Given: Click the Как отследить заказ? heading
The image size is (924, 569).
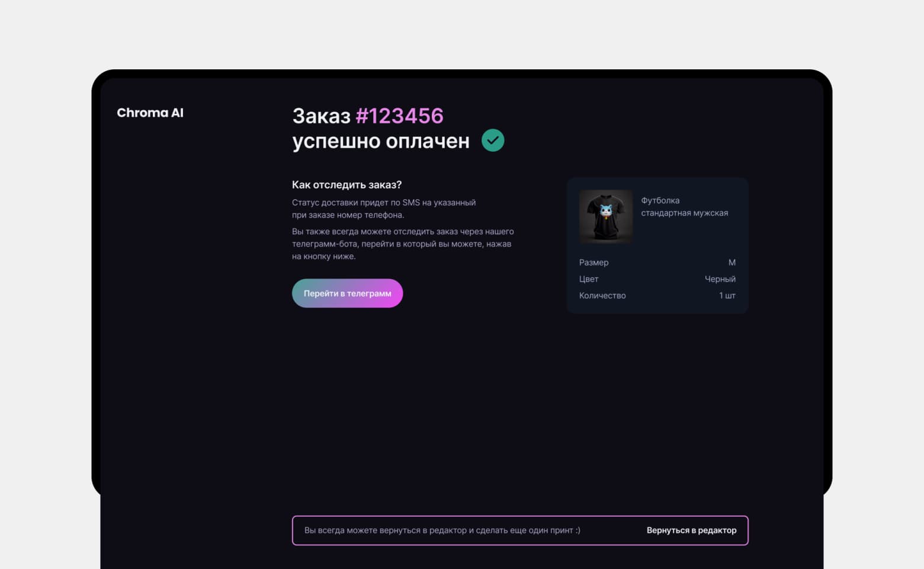Looking at the screenshot, I should [346, 185].
